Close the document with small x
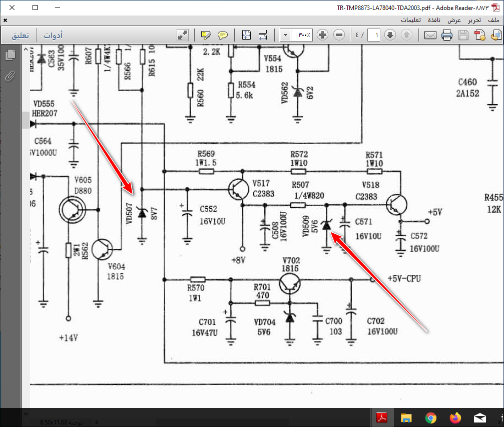This screenshot has height=427, width=504. [5, 20]
